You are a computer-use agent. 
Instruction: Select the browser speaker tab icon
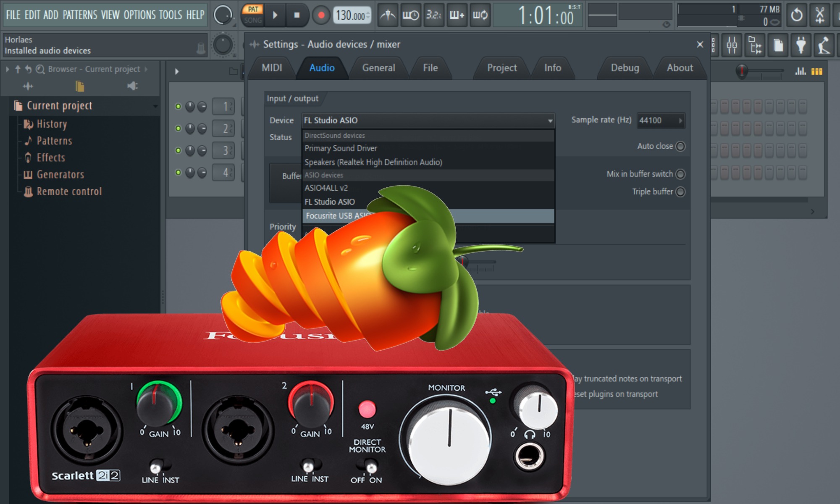pos(132,86)
